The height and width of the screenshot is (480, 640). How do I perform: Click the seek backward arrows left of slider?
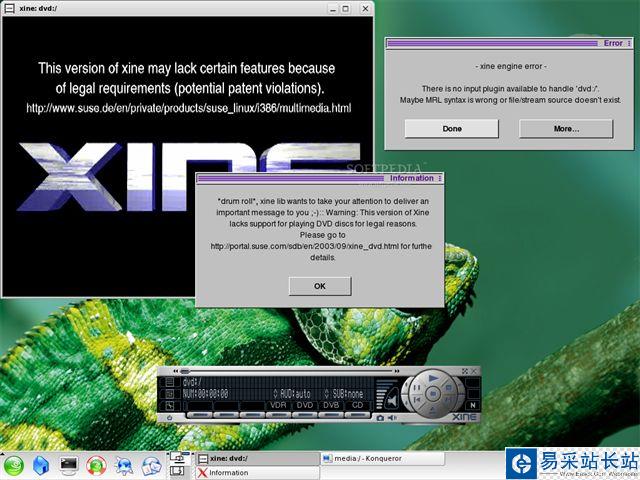(x=176, y=371)
